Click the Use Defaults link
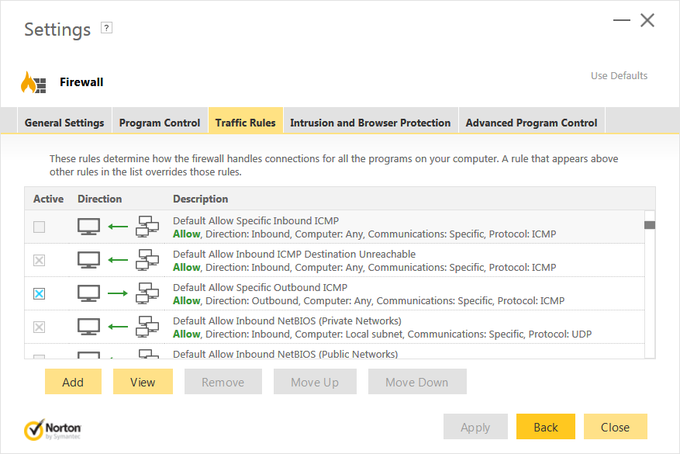 619,76
